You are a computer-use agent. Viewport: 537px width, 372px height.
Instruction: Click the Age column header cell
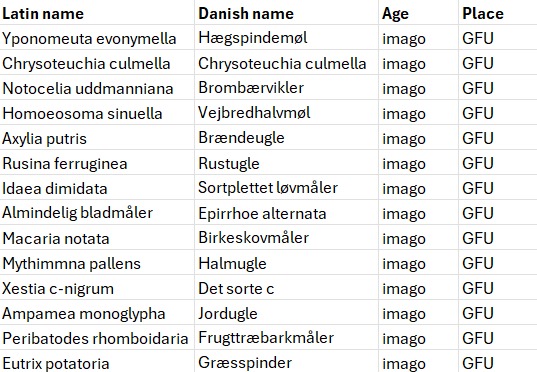[x=418, y=12]
